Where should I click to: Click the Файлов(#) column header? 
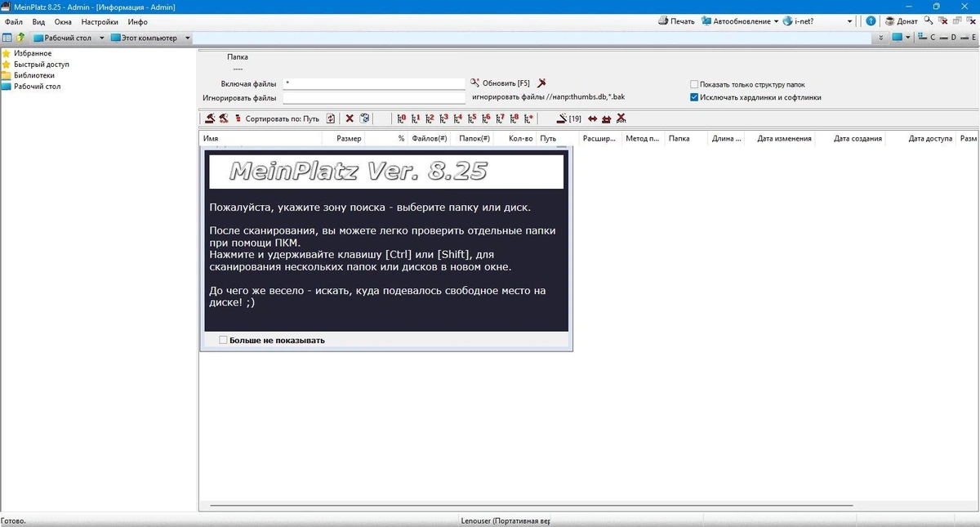point(429,139)
